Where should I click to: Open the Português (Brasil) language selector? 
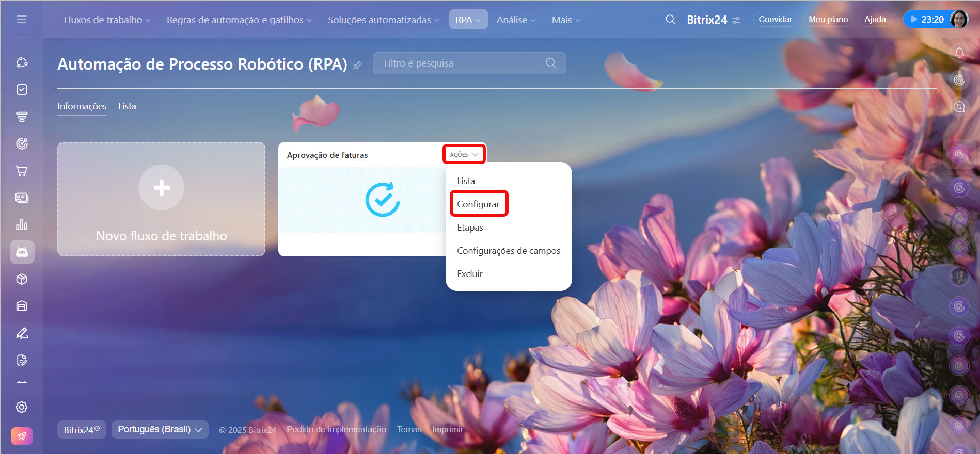(160, 429)
